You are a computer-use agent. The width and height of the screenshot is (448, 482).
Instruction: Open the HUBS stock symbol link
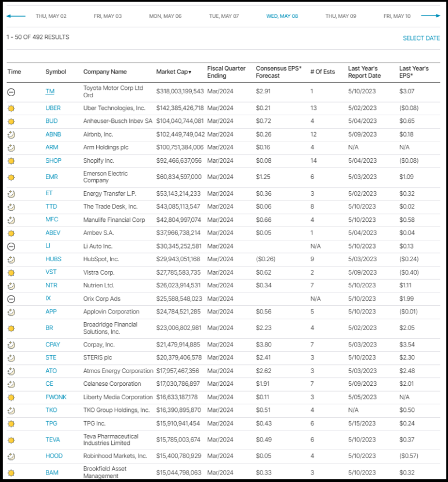pos(53,259)
